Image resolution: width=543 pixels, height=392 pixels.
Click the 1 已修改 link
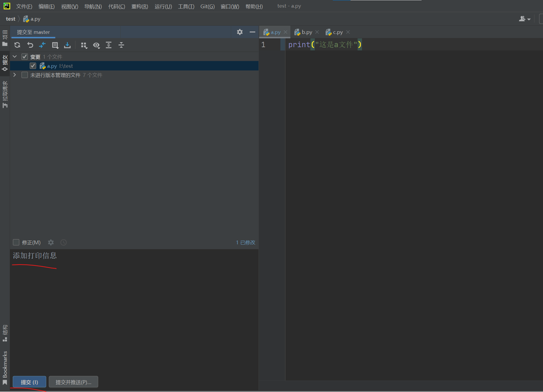coord(246,242)
